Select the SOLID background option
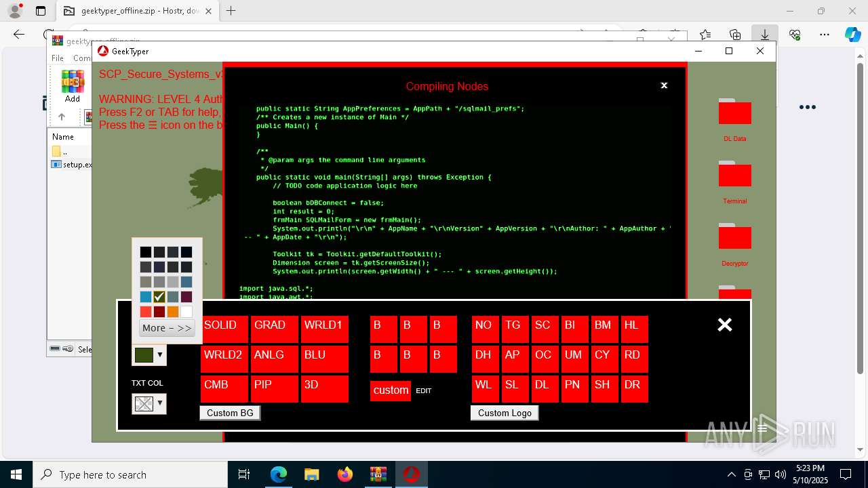This screenshot has width=868, height=488. (x=224, y=329)
